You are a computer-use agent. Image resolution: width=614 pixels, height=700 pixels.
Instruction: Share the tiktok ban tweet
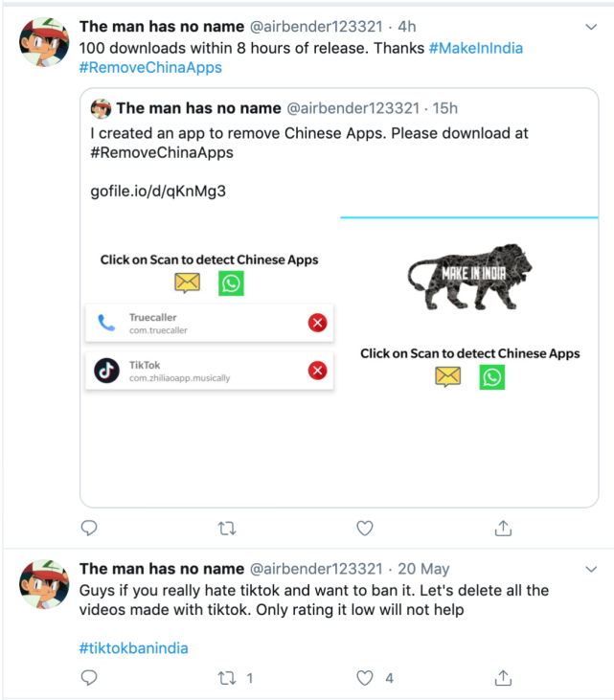coord(502,678)
